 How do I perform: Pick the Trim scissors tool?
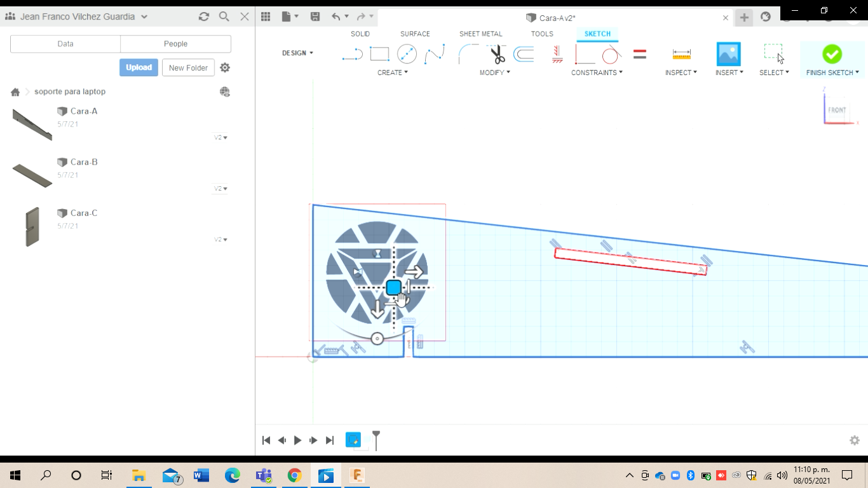point(498,55)
